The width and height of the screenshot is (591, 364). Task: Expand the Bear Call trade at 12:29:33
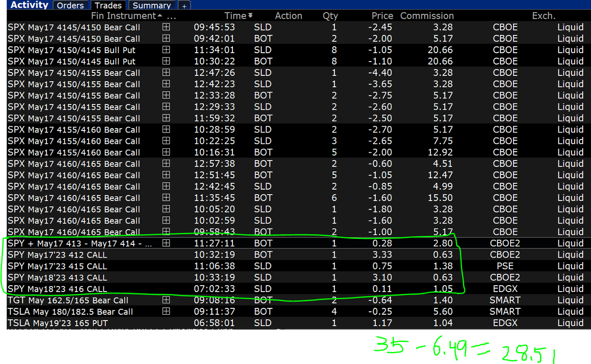tap(166, 107)
